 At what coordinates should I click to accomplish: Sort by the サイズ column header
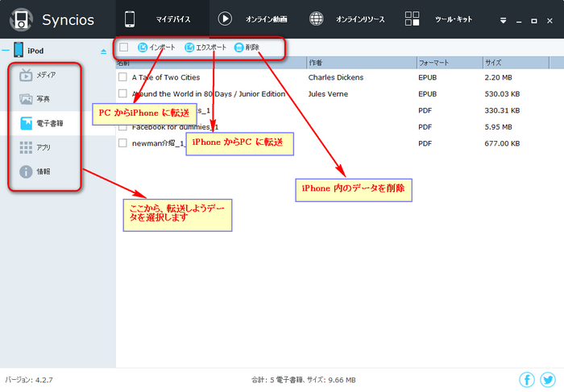(516, 63)
